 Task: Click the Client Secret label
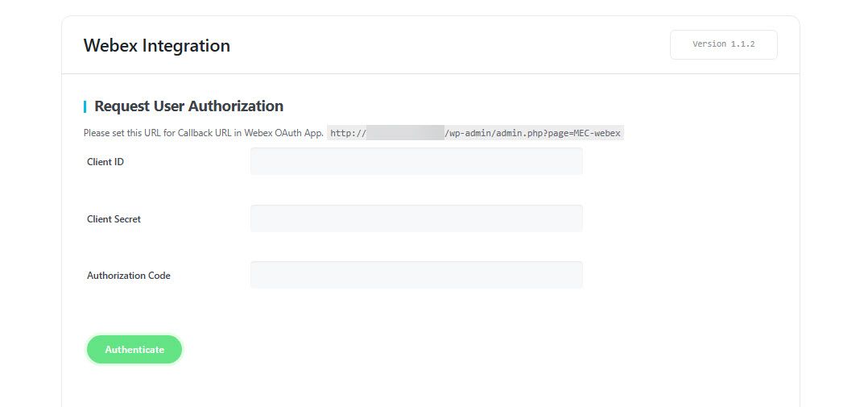[114, 218]
